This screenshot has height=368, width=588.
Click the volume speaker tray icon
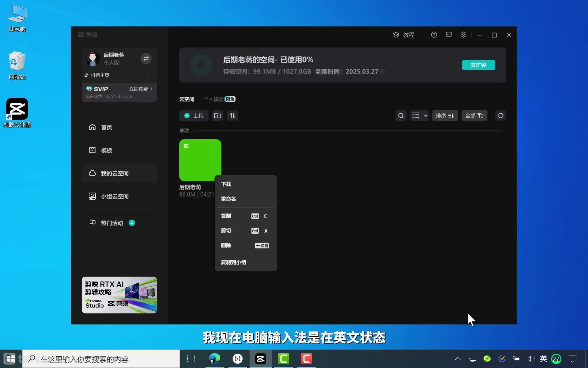(x=531, y=359)
